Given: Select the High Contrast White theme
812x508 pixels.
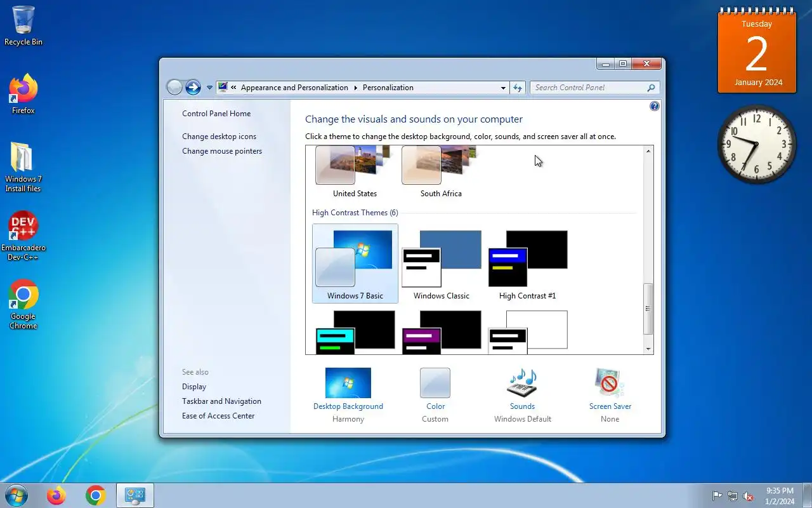Looking at the screenshot, I should coord(528,331).
